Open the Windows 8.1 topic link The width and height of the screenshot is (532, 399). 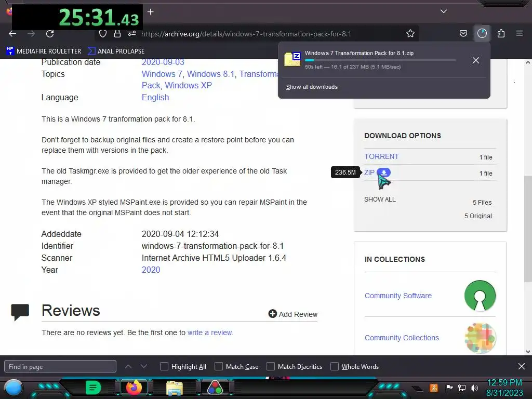point(211,74)
